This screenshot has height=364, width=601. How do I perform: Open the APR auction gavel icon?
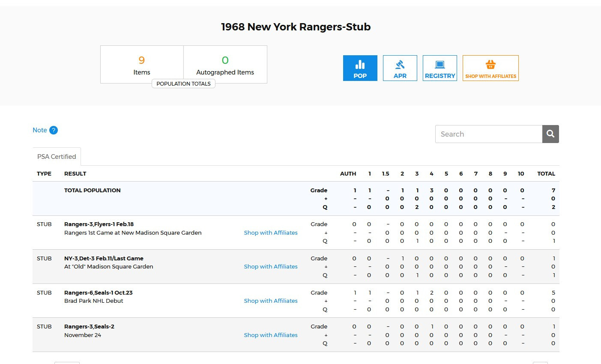coord(400,65)
